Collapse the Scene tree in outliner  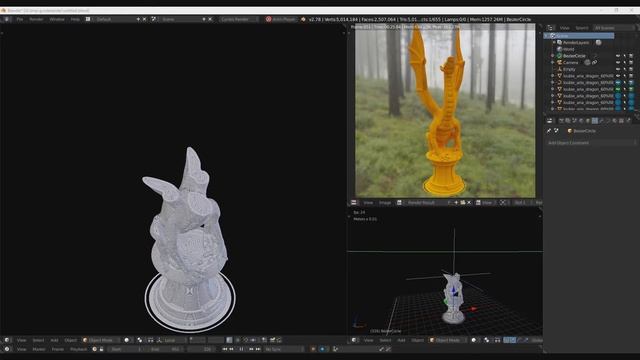coord(547,36)
